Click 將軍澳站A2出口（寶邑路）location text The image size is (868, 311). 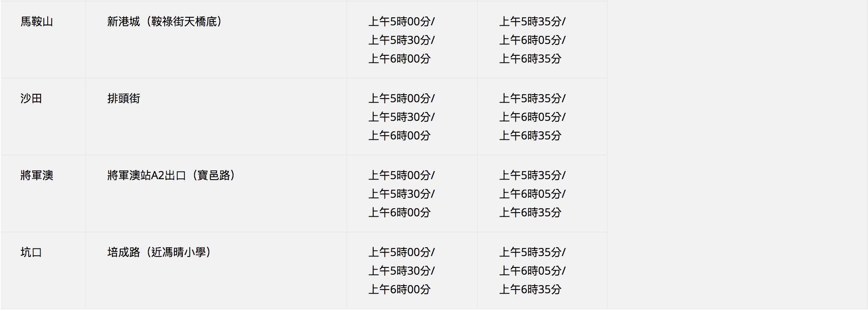pos(171,175)
